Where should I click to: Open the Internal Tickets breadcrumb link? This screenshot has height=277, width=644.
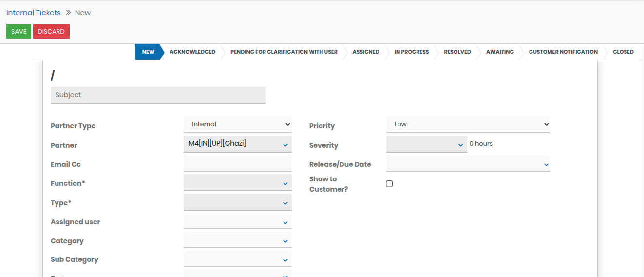coord(34,13)
